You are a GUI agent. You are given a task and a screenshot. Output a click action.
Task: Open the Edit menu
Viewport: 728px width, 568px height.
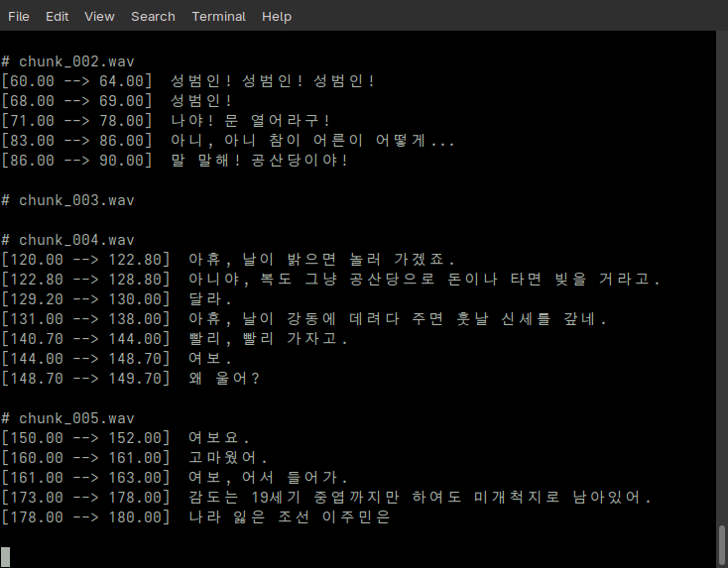(58, 16)
